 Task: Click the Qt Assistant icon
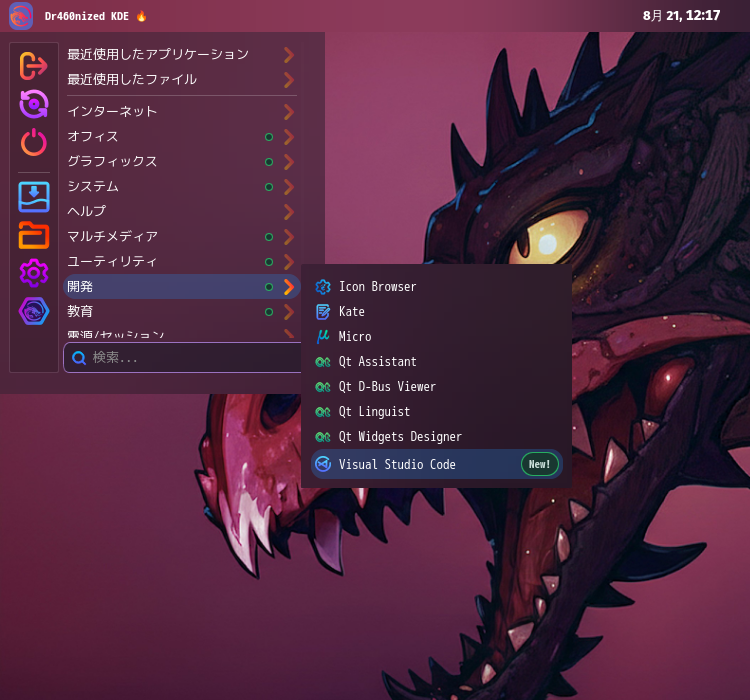click(323, 362)
